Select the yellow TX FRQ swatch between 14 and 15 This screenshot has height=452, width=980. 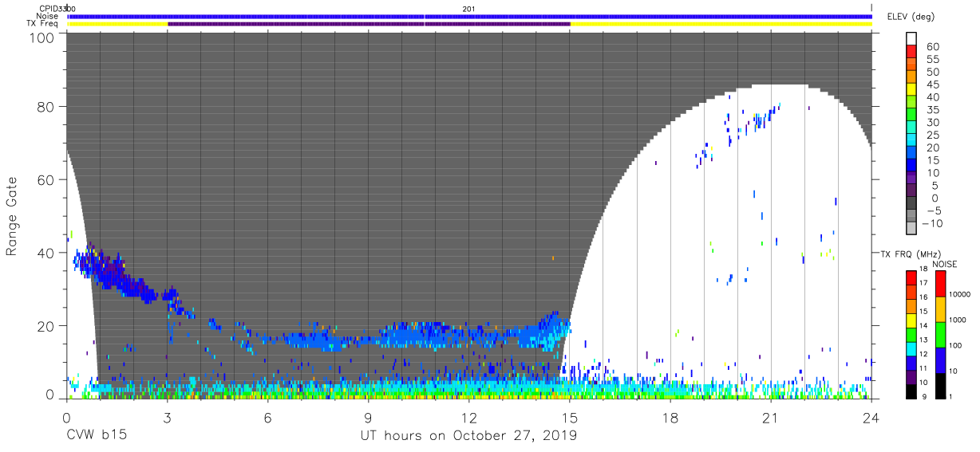(911, 320)
